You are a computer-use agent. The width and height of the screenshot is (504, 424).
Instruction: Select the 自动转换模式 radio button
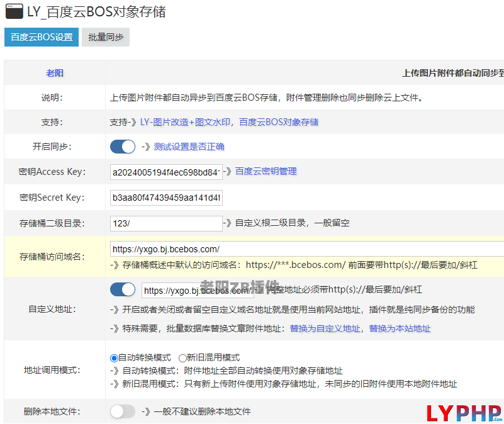pos(114,358)
